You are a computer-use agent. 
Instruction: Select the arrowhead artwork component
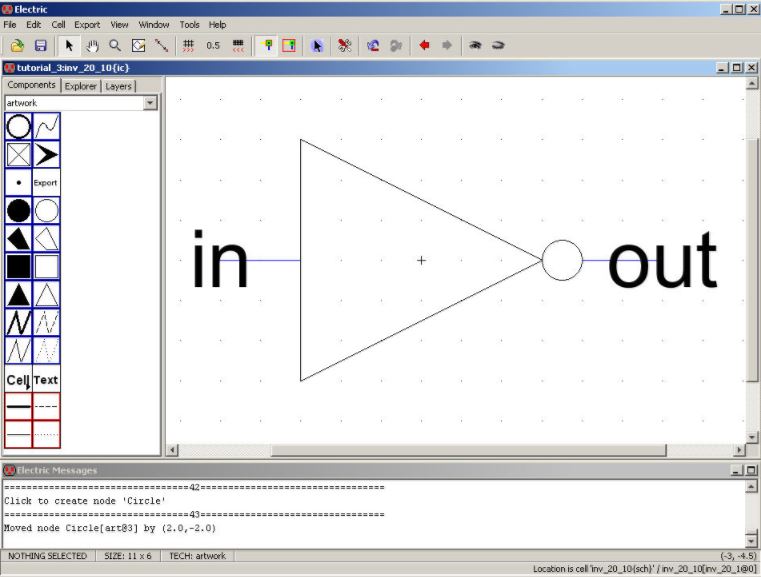pyautogui.click(x=46, y=154)
